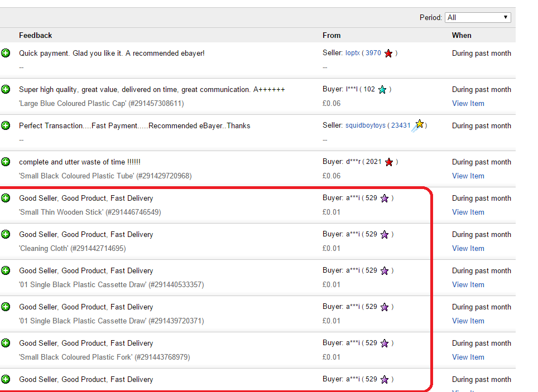Click the teal star beside buyer l***l's score
Viewport: 538px width, 392px height.
coord(382,90)
